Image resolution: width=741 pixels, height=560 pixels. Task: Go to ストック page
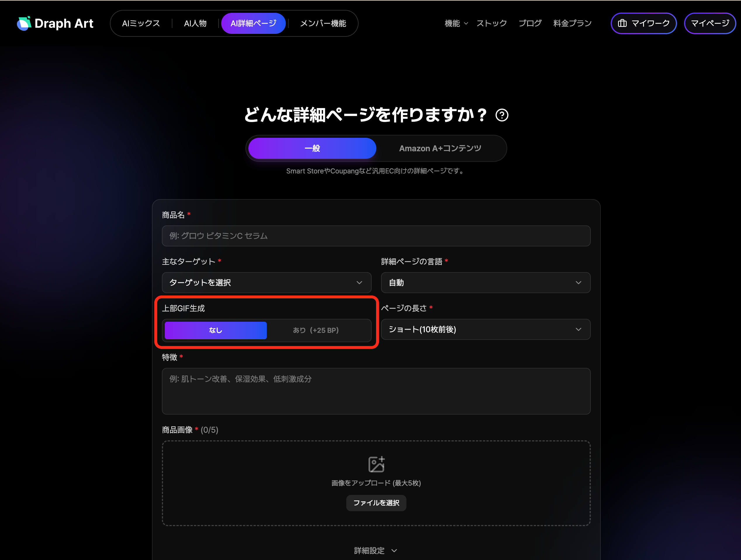pos(492,23)
